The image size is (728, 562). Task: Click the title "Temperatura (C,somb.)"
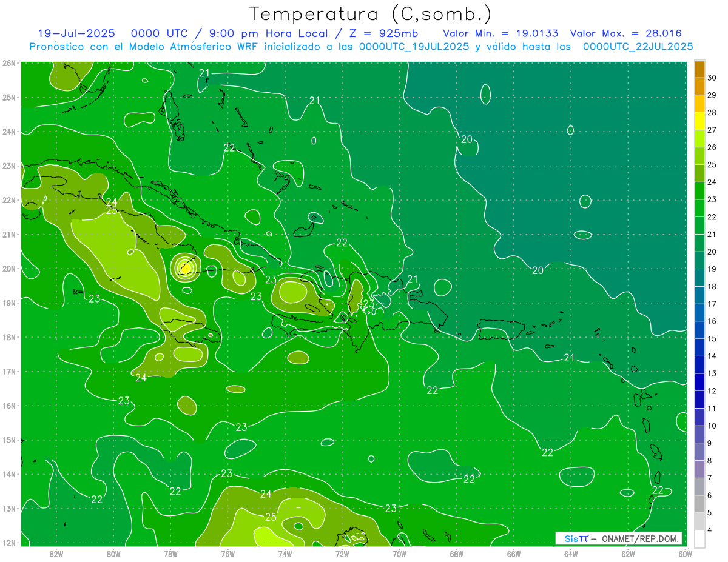(x=371, y=14)
